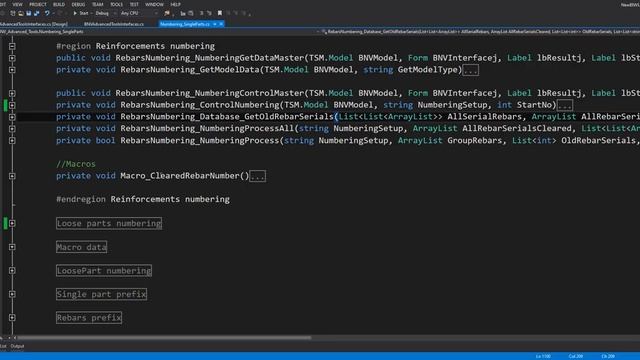640x360 pixels.
Task: Click the //Macros comment line
Action: coord(76,164)
